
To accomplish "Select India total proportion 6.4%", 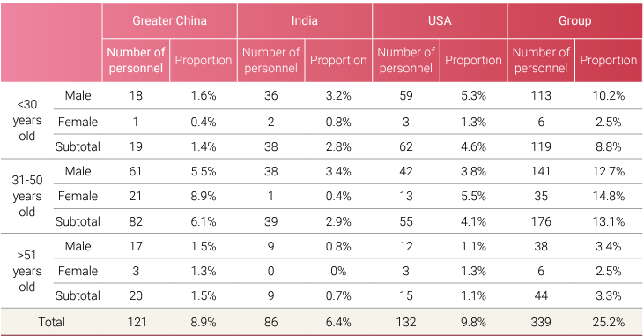I will pos(338,322).
